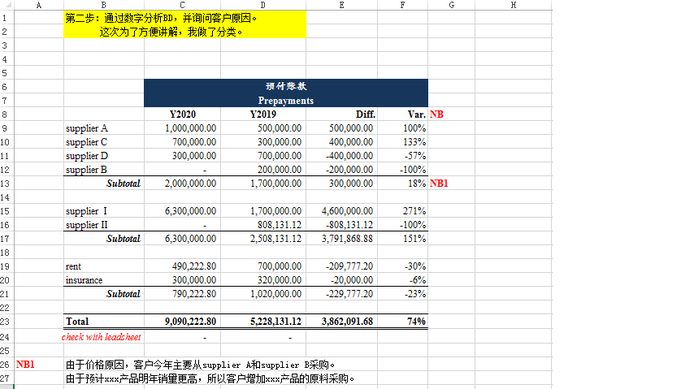Select column F header
This screenshot has height=389, width=673.
coord(403,5)
